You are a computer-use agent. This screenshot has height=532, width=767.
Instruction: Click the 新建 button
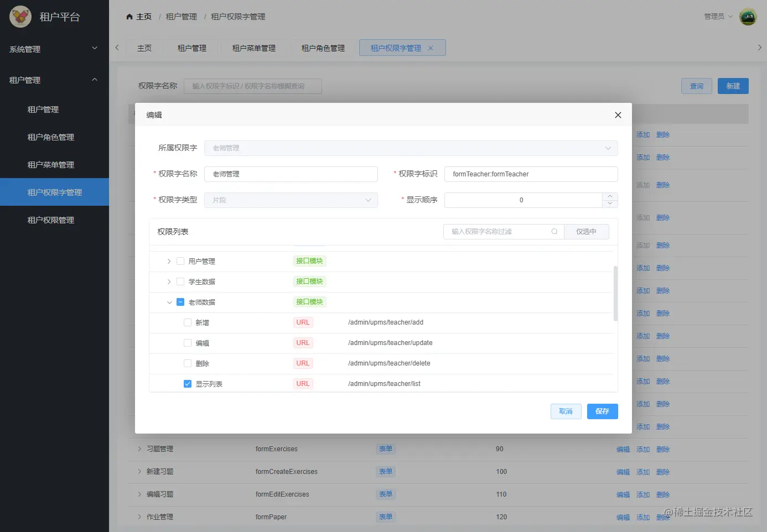[x=733, y=86]
